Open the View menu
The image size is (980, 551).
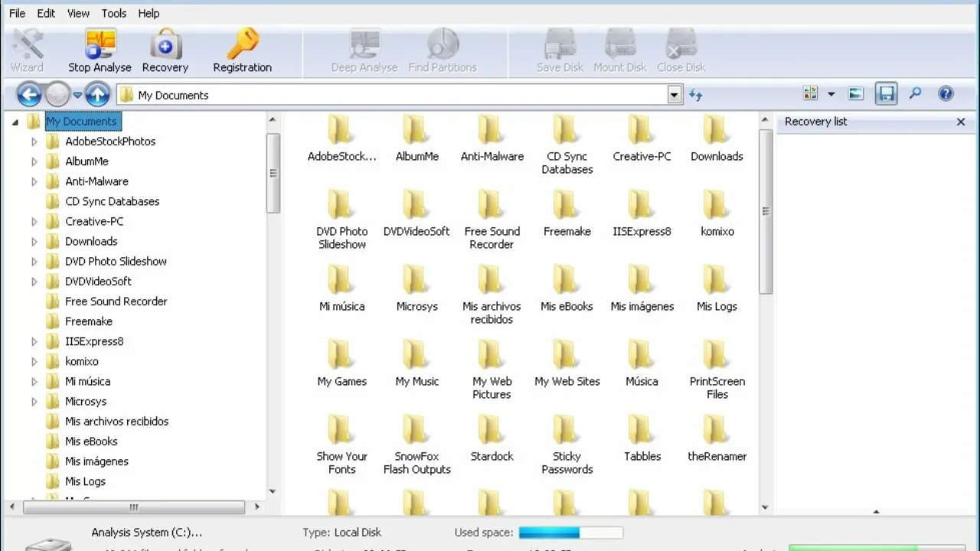coord(78,13)
